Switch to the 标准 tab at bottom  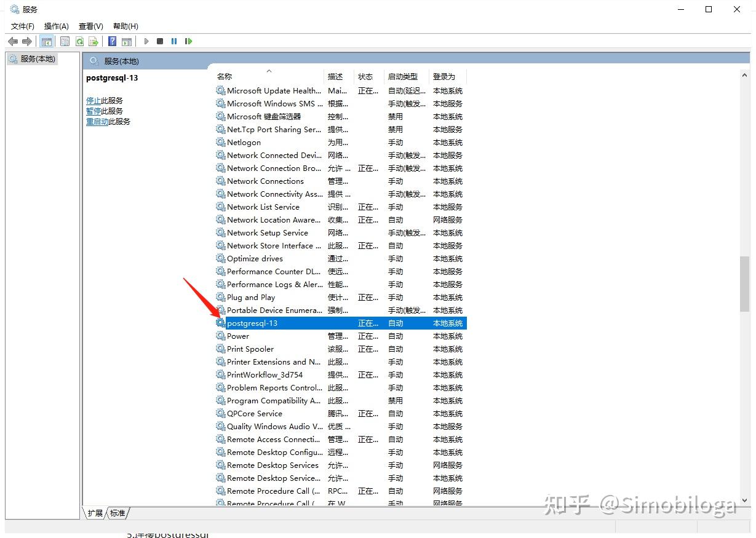tap(117, 513)
